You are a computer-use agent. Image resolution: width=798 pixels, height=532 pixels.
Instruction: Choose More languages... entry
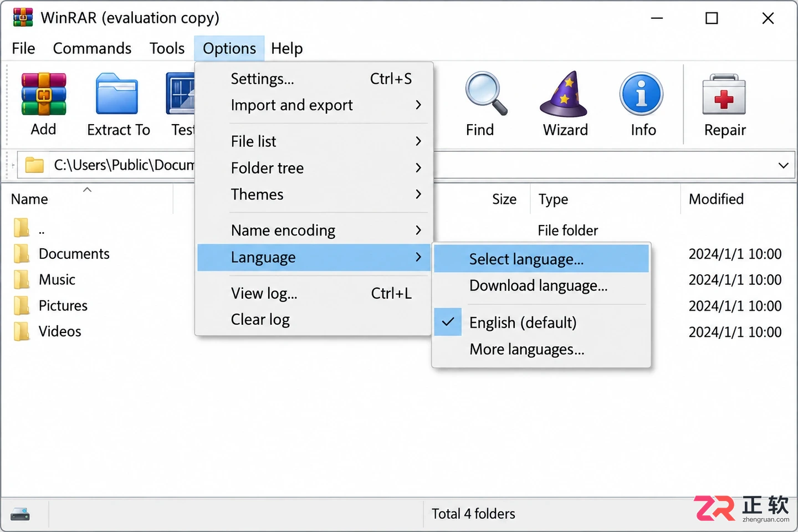[x=541, y=350]
